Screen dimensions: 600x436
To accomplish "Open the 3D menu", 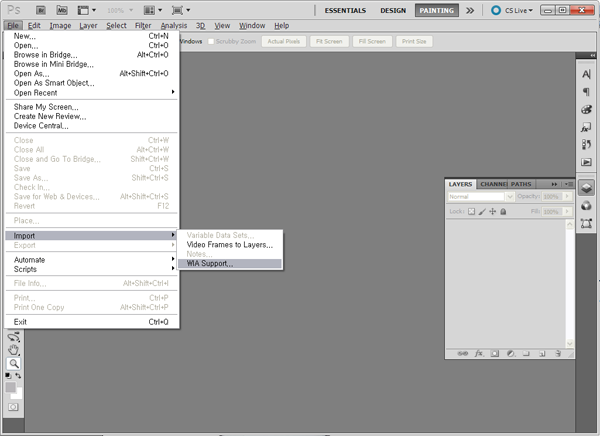I will pyautogui.click(x=201, y=25).
